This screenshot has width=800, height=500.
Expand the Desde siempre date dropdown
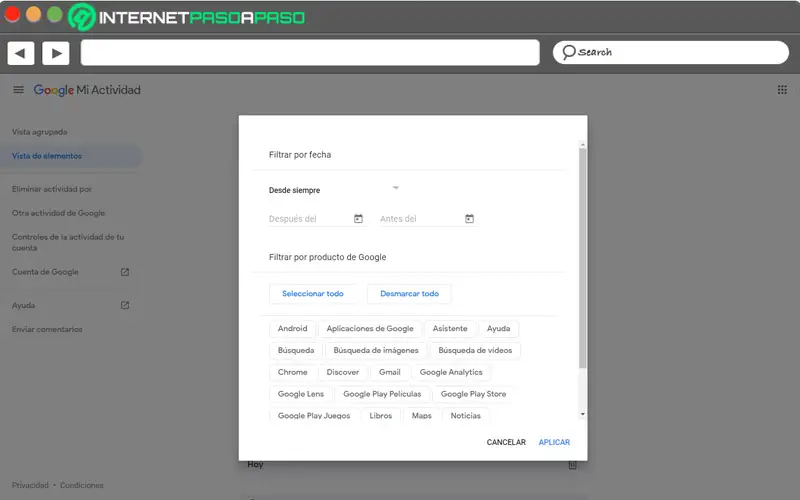[334, 190]
